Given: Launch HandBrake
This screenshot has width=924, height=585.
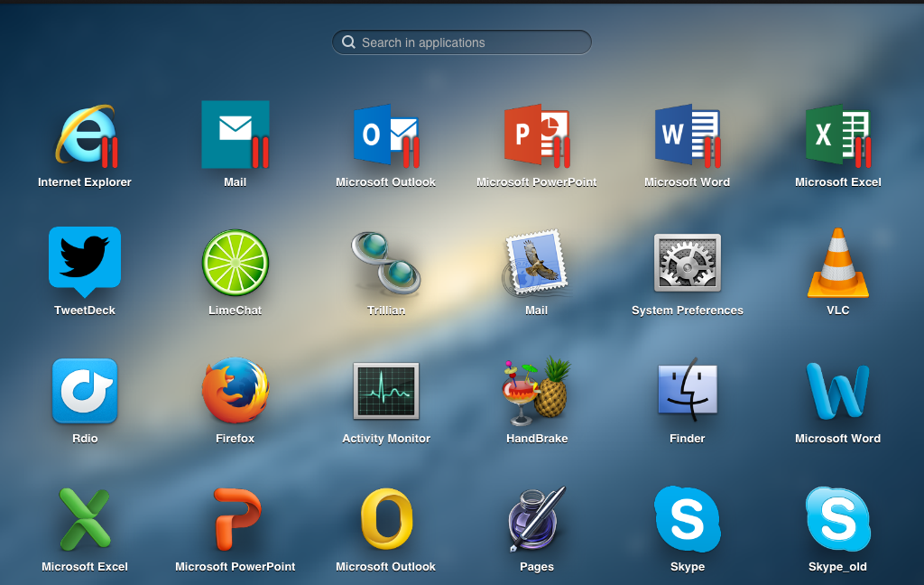Looking at the screenshot, I should click(536, 391).
